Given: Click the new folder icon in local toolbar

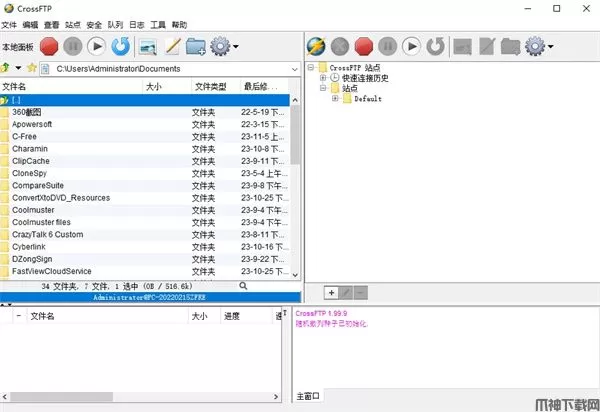Looking at the screenshot, I should [x=196, y=47].
